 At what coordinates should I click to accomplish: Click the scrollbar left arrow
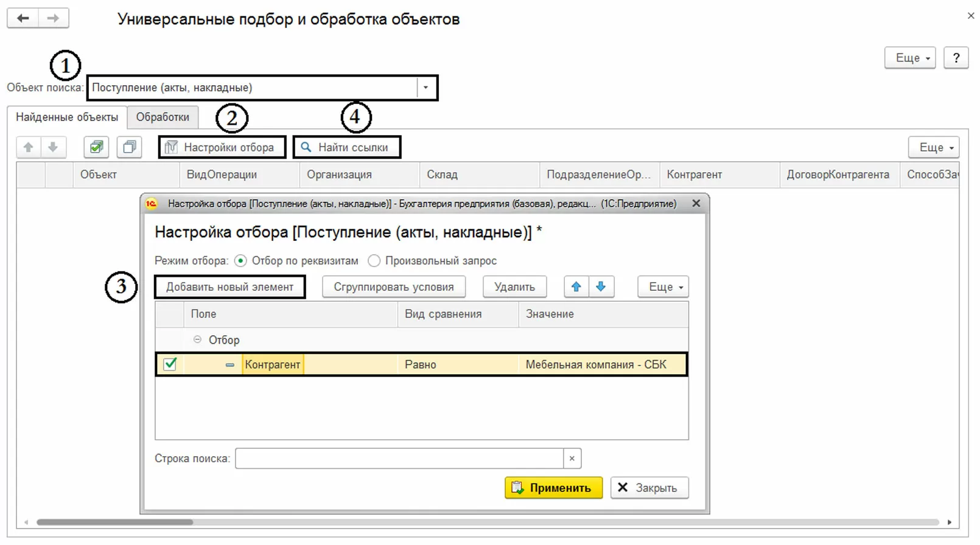[26, 522]
